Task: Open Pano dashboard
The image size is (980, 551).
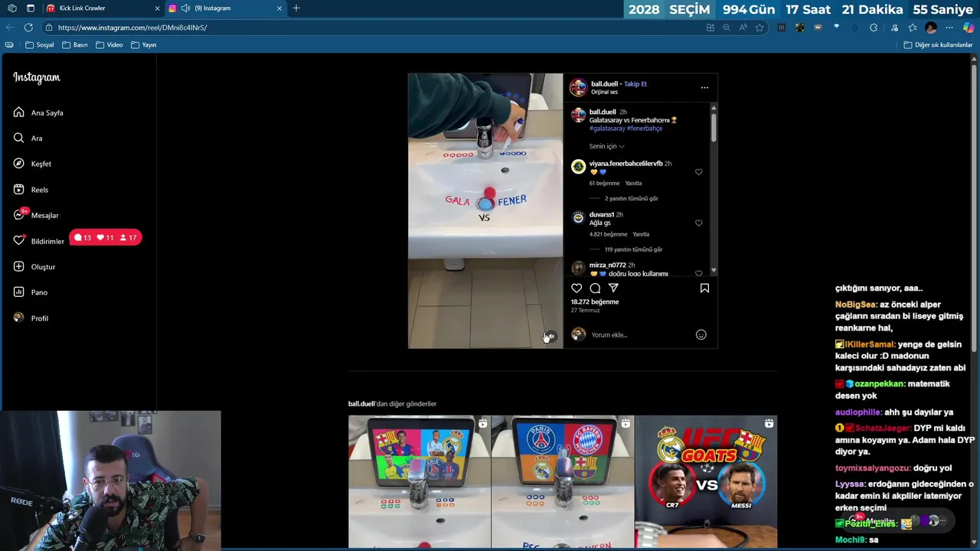Action: pos(31,292)
